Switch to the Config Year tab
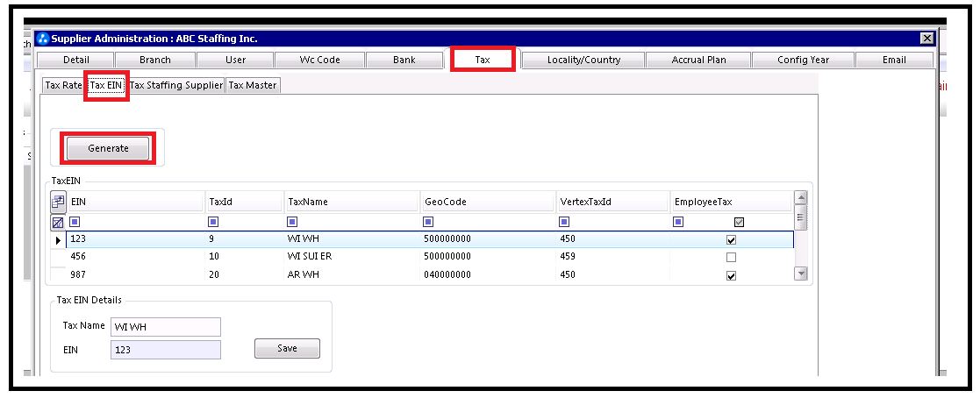Viewport: 980px width, 398px height. (803, 60)
